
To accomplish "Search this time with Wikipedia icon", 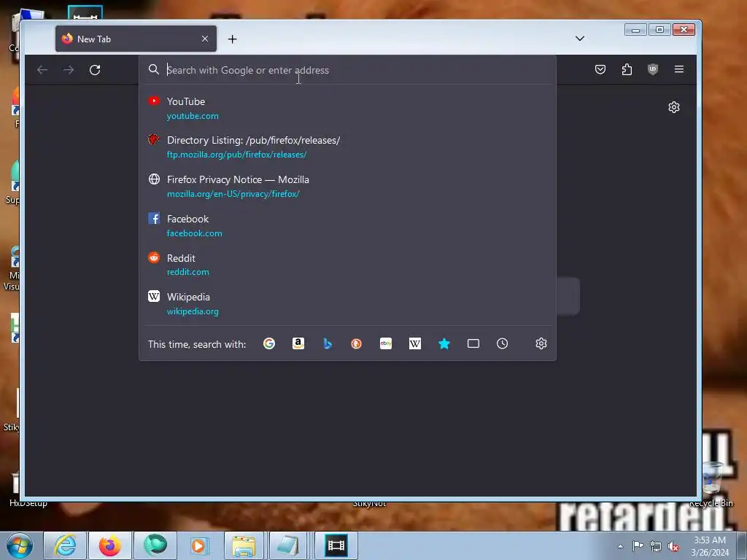I will pyautogui.click(x=415, y=343).
